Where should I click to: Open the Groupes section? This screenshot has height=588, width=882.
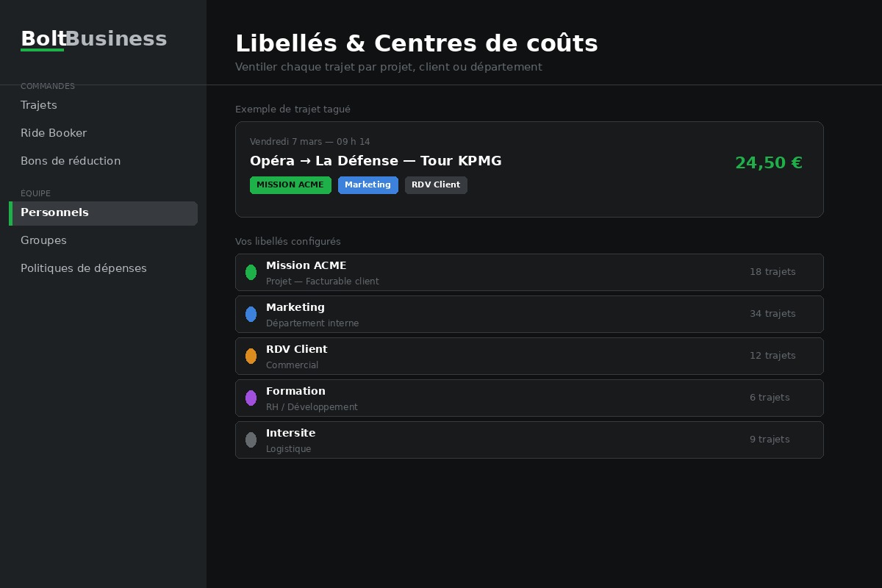[43, 240]
